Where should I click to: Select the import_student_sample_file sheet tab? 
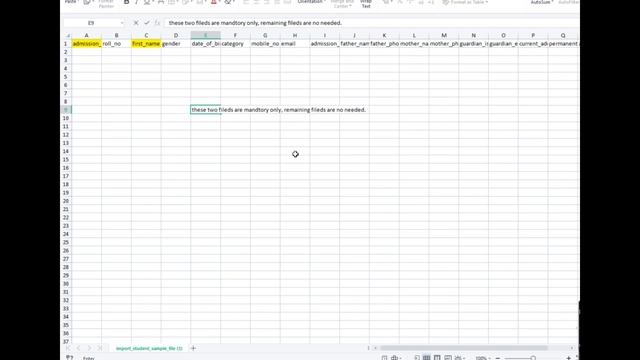pyautogui.click(x=149, y=348)
